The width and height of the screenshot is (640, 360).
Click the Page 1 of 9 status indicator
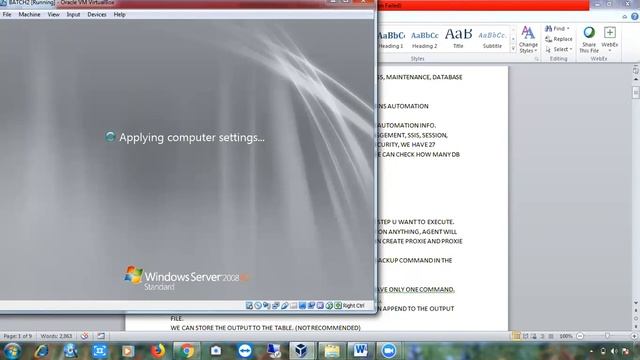pos(18,336)
